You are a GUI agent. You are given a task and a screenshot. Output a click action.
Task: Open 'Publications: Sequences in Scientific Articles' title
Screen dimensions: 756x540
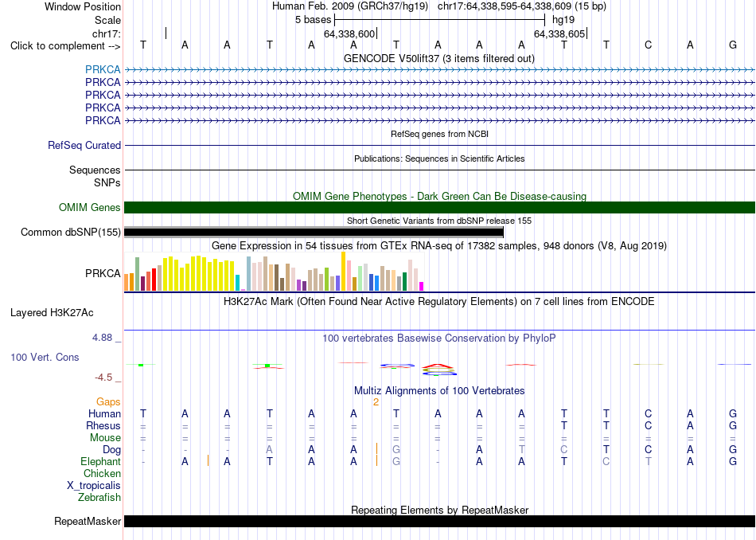(x=439, y=158)
